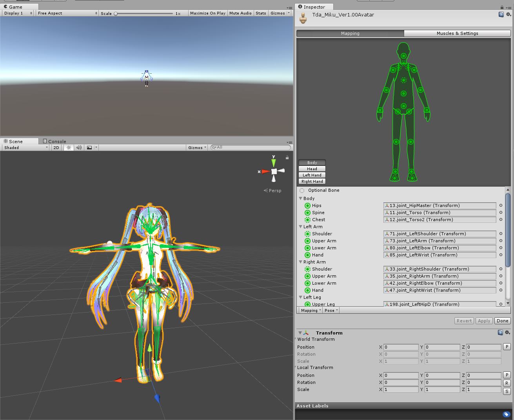The width and height of the screenshot is (514, 420).
Task: Click the blue Asset Labels tag icon
Action: (x=506, y=414)
